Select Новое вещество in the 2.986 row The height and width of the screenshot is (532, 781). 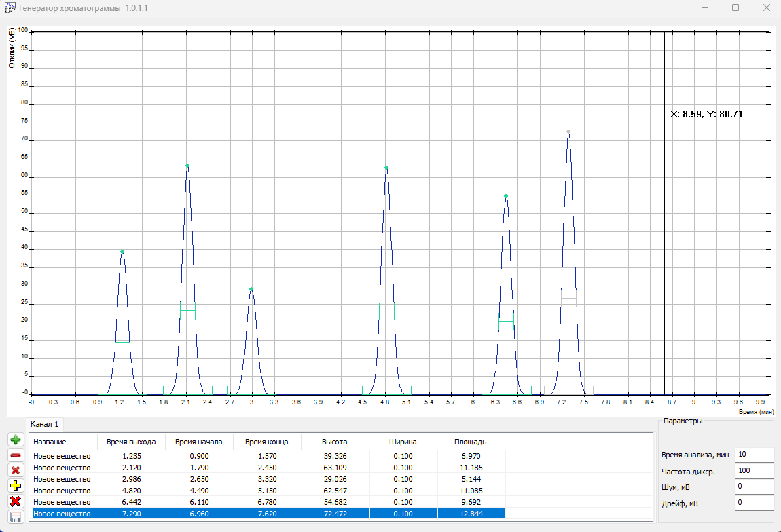[62, 479]
